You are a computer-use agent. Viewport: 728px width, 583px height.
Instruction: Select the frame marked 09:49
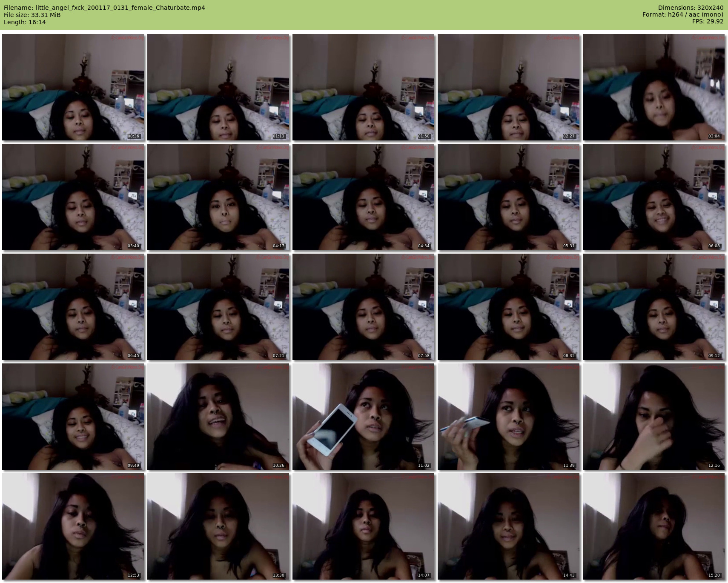73,417
